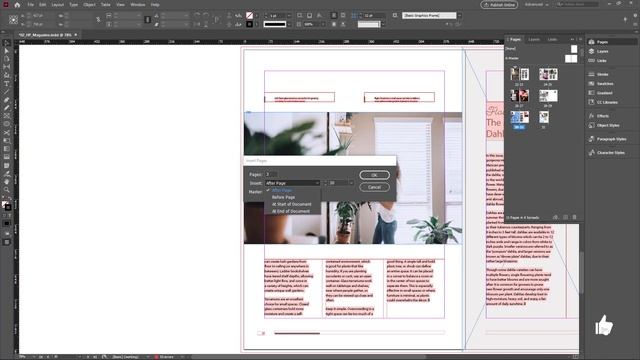Click the stroke color swatch in control bar
This screenshot has height=360, width=640.
249,24
